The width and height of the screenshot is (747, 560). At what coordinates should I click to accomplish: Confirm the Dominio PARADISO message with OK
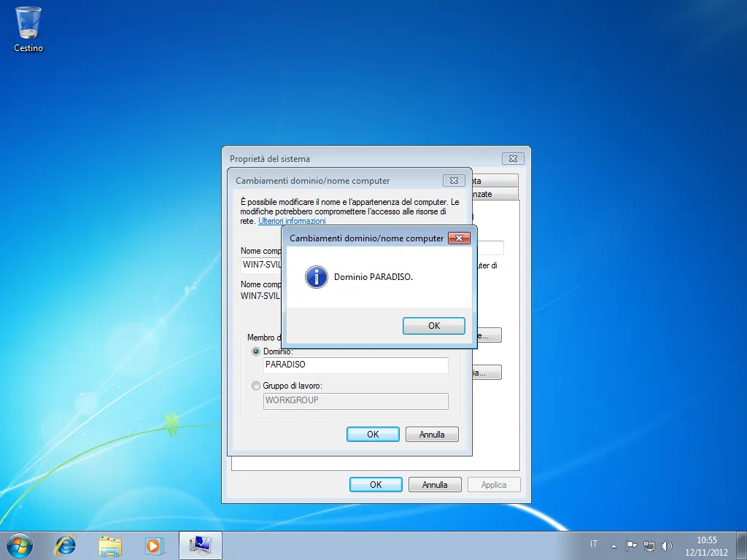[434, 325]
